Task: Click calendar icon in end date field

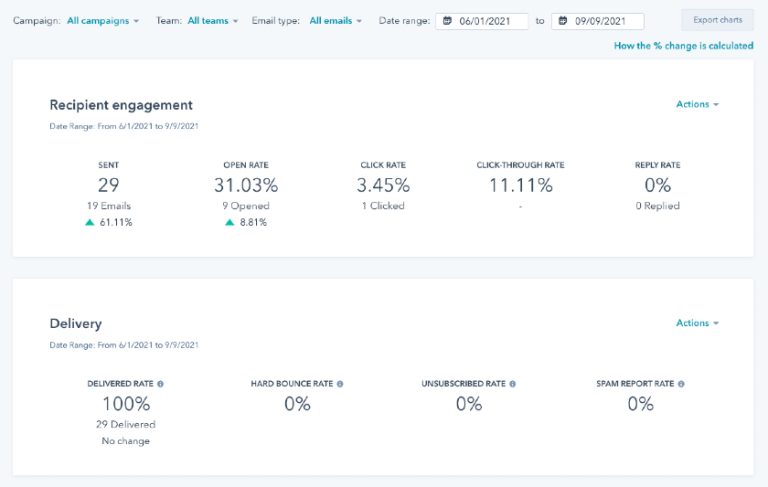Action: [563, 21]
